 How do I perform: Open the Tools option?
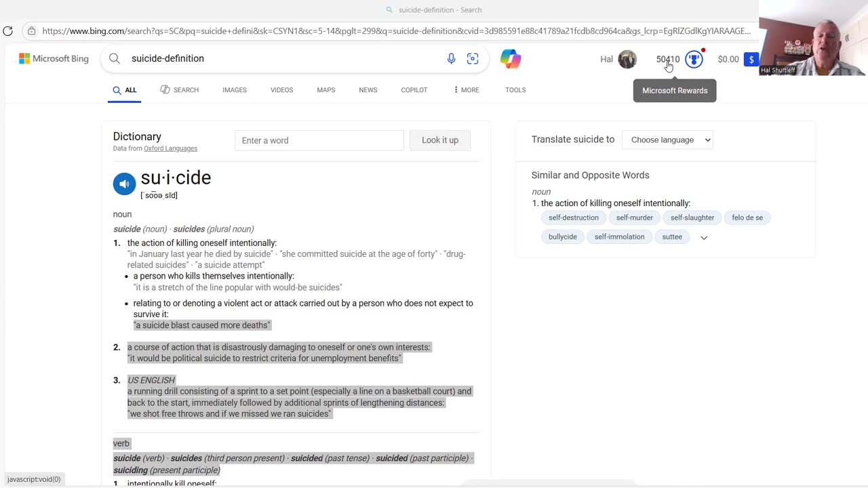coord(515,90)
